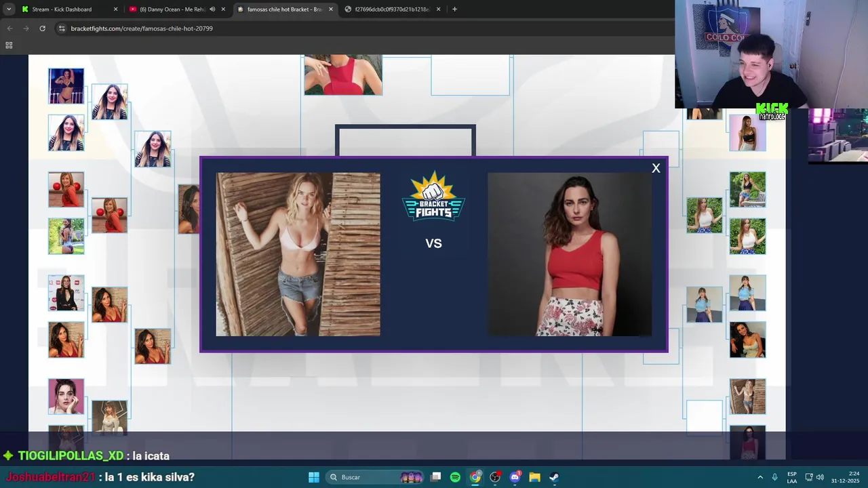The height and width of the screenshot is (488, 868).
Task: Select the famosas chile hot Bracket tab
Action: click(284, 9)
